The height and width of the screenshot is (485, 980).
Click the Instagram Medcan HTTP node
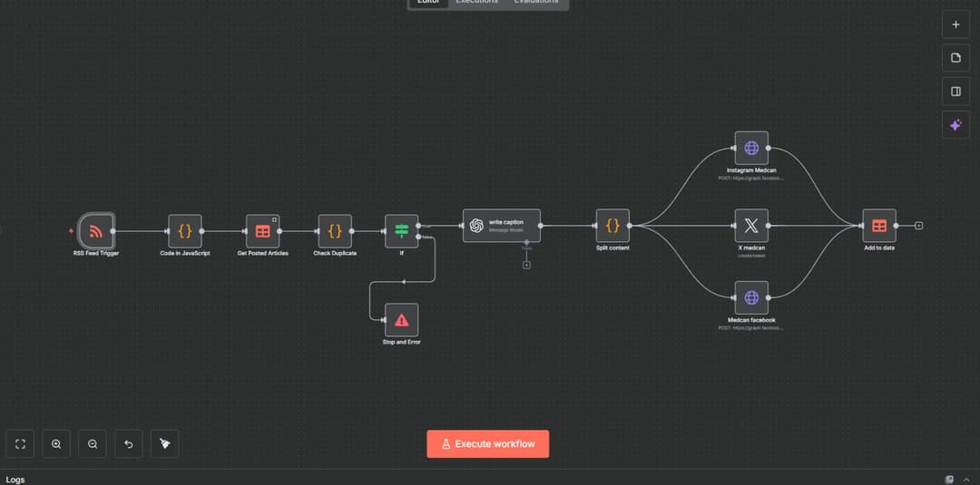tap(751, 148)
